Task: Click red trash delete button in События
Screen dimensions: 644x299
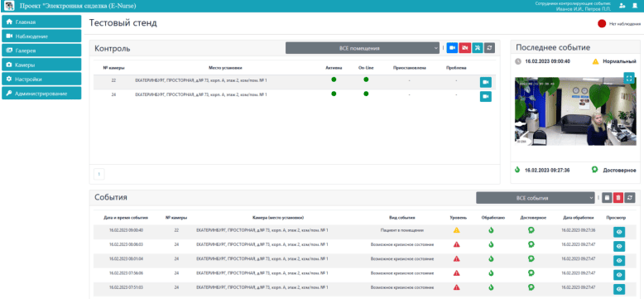Action: coord(618,198)
